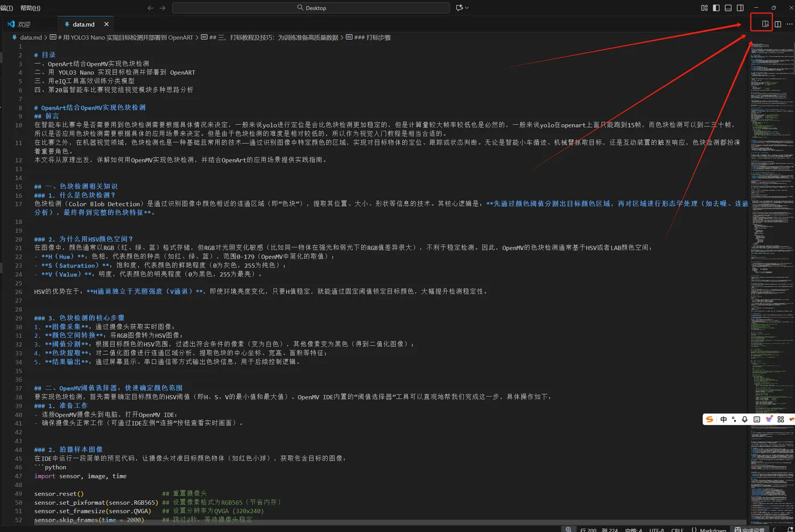Click the line 'import sensor, image, time'
The height and width of the screenshot is (532, 795).
(x=80, y=476)
